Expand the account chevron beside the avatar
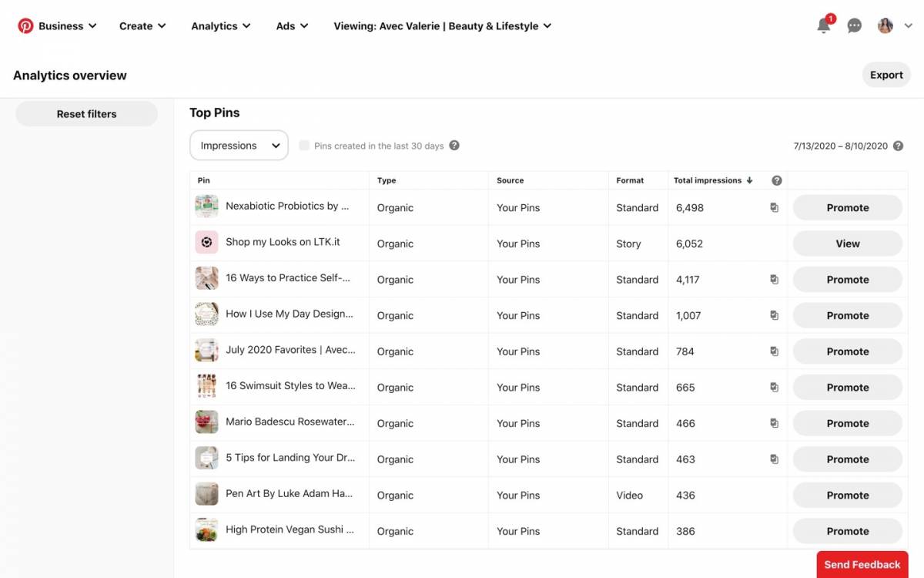The height and width of the screenshot is (578, 924). pos(908,26)
